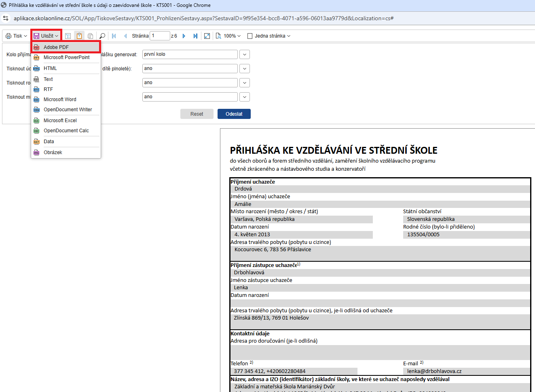Go to previous page arrow

(x=125, y=36)
